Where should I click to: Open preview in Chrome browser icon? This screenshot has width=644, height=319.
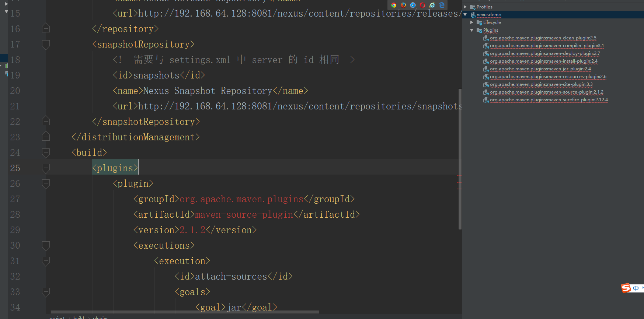point(394,5)
